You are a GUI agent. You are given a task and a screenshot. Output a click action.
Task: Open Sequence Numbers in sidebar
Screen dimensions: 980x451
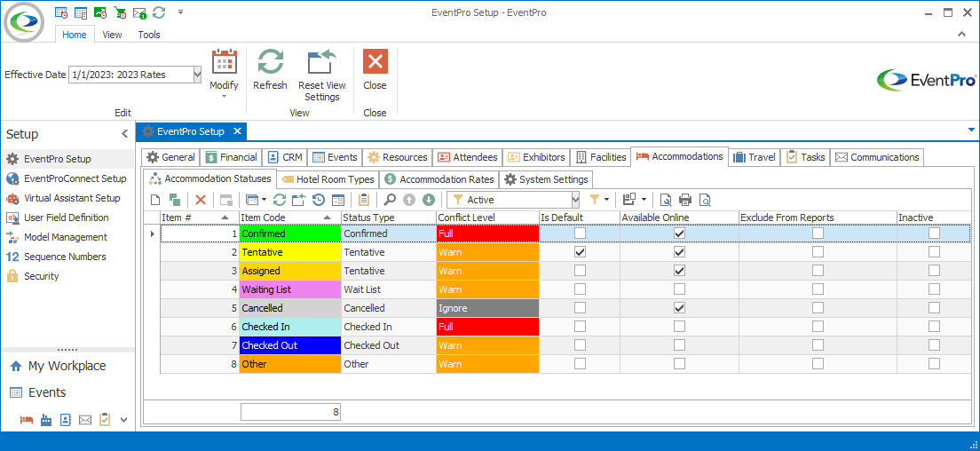(x=67, y=257)
